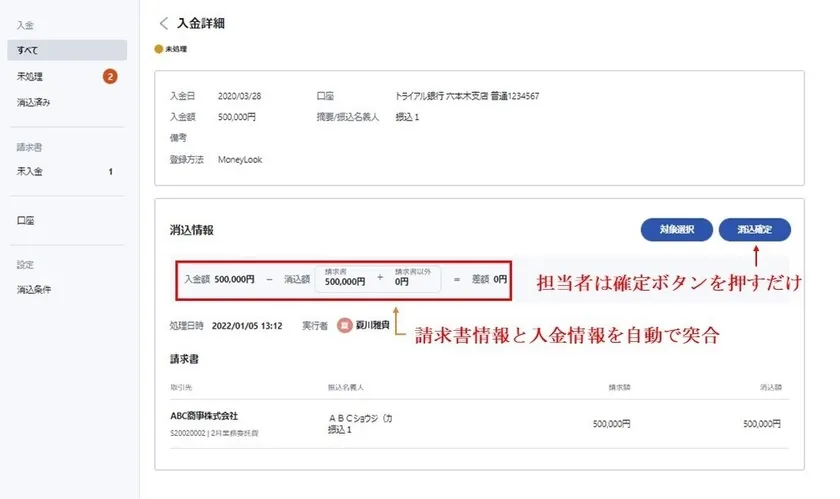Click the 取引先 column header
840x499 pixels.
click(x=181, y=387)
